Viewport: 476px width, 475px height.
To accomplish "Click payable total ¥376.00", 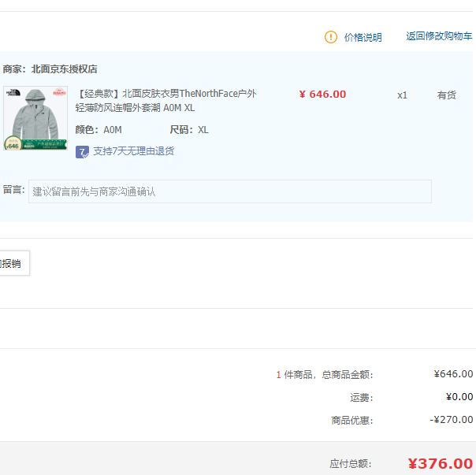I will point(441,463).
